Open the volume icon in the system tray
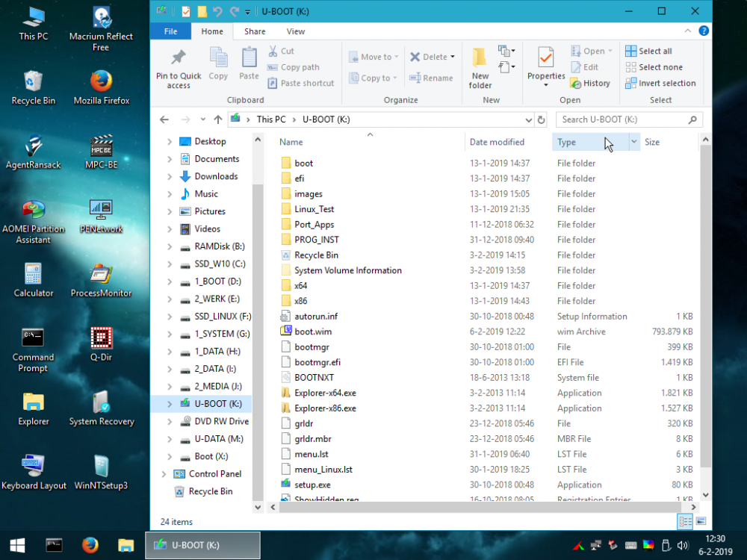The image size is (747, 560). click(684, 545)
